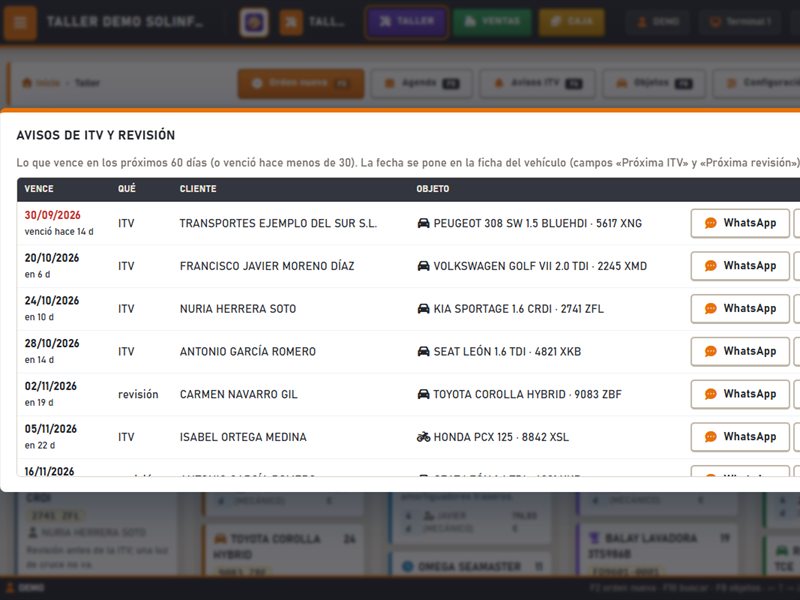
Task: Click the car icon for Seat León
Action: click(423, 352)
